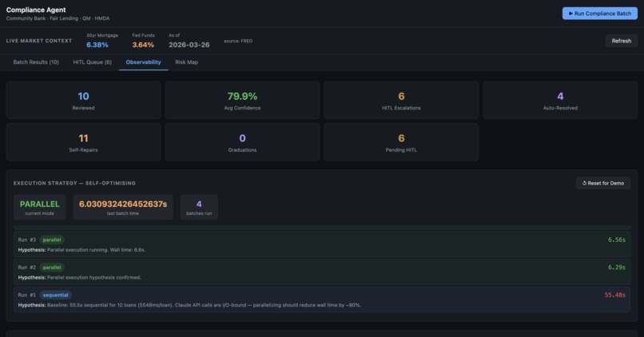Click the parallel badge on Run #2
Screen dimensions: 644x337
(52, 268)
